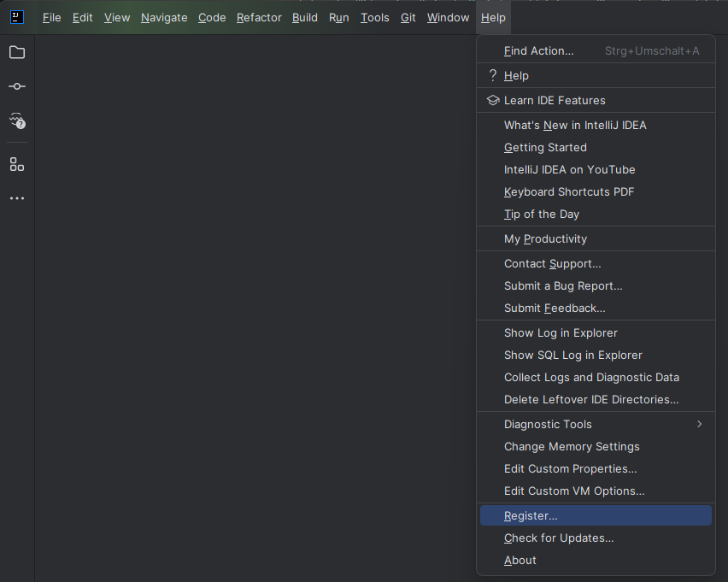Show more tool windows ellipsis icon
Screen dimensions: 728x582
coord(17,198)
